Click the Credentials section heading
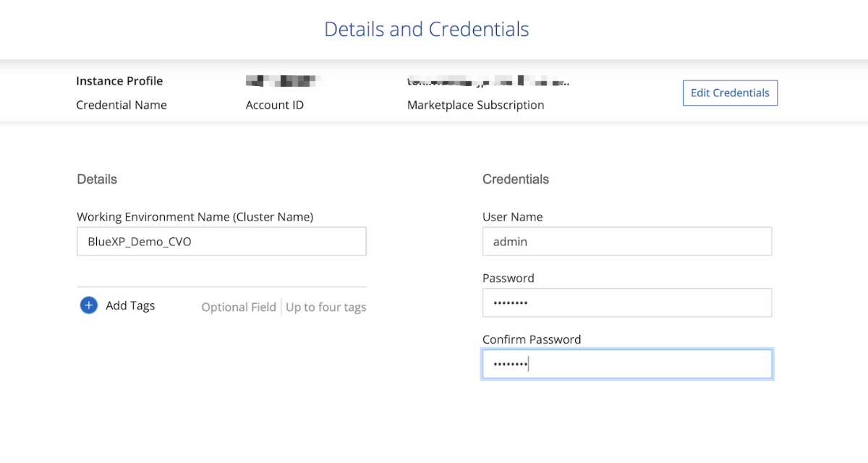Screen dimensions: 868x463 pyautogui.click(x=516, y=179)
